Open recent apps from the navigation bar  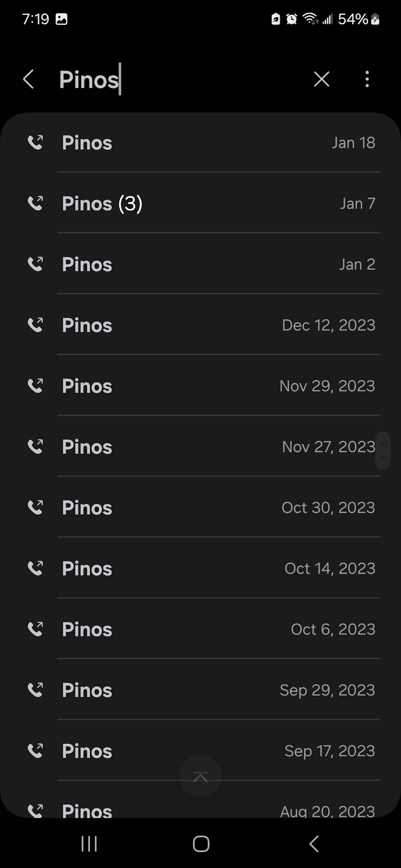click(89, 844)
